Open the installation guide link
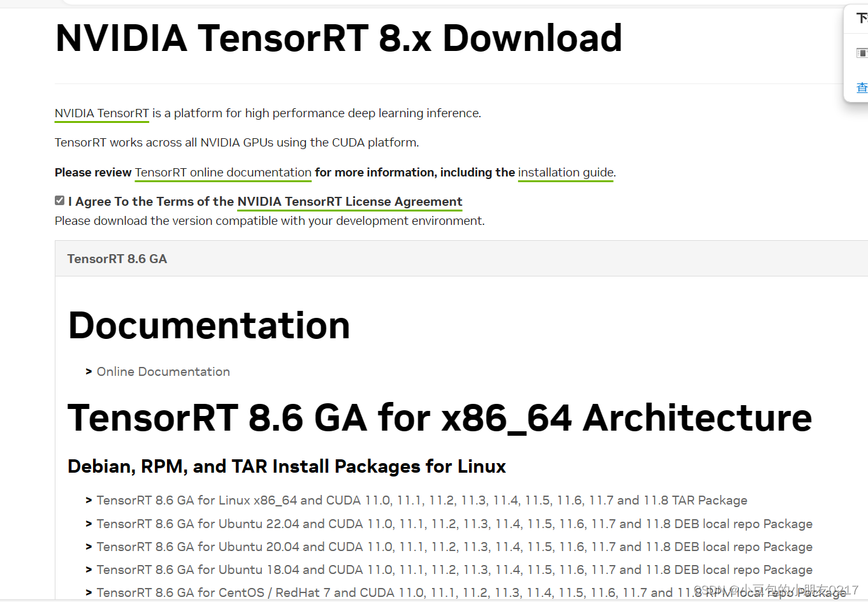Image resolution: width=868 pixels, height=602 pixels. coord(566,173)
